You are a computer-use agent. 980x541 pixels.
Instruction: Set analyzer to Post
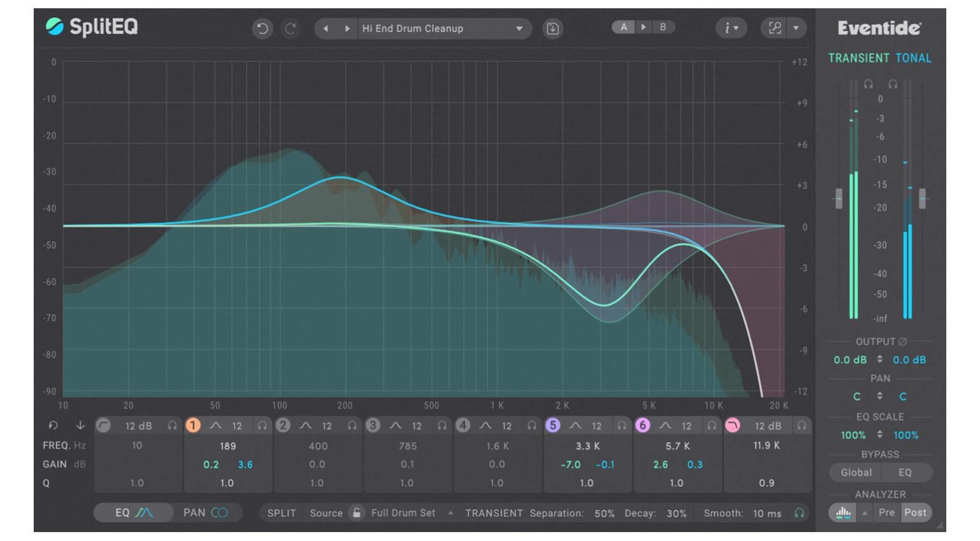[916, 512]
